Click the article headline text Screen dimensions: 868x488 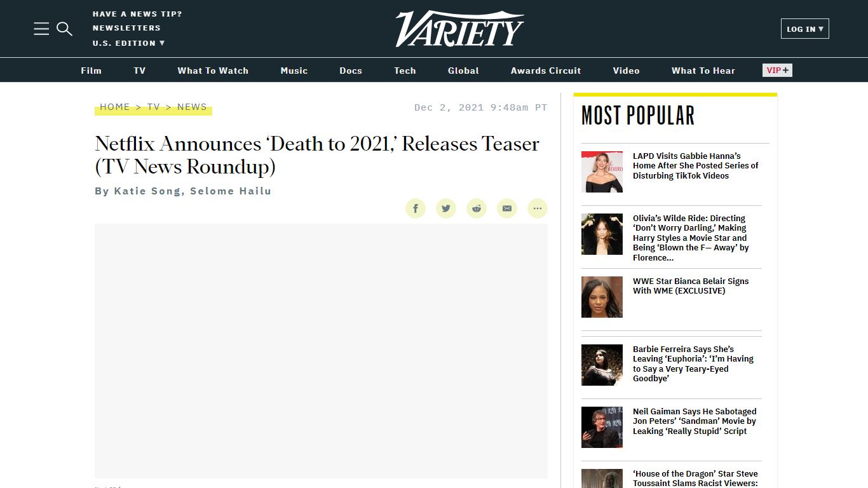[317, 155]
